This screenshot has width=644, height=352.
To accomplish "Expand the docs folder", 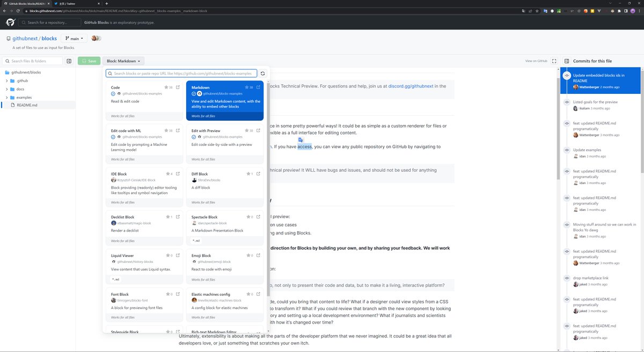I will 7,89.
